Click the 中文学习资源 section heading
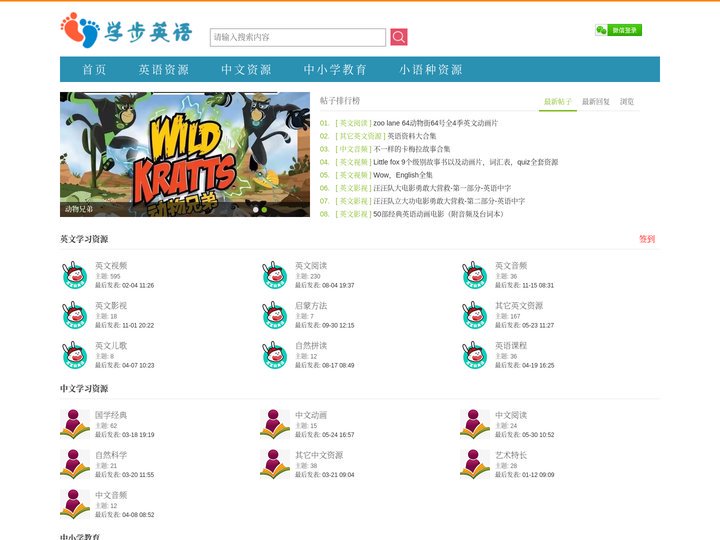The image size is (720, 540). coord(84,388)
